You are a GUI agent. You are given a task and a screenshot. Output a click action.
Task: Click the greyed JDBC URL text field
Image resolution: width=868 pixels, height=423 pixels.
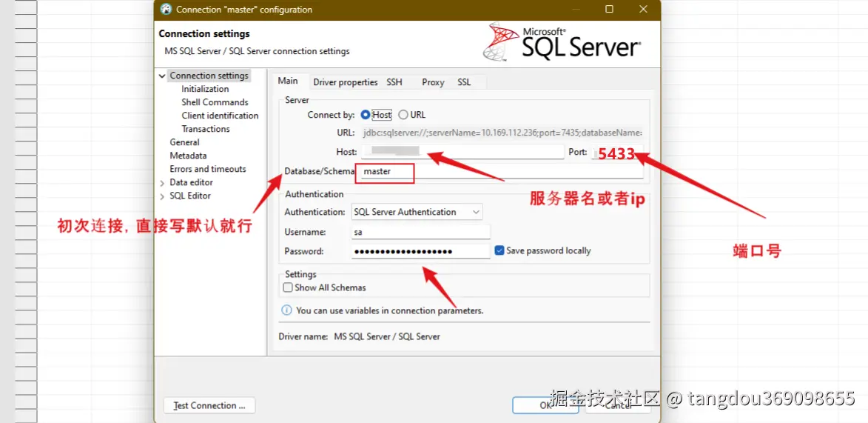tap(502, 133)
